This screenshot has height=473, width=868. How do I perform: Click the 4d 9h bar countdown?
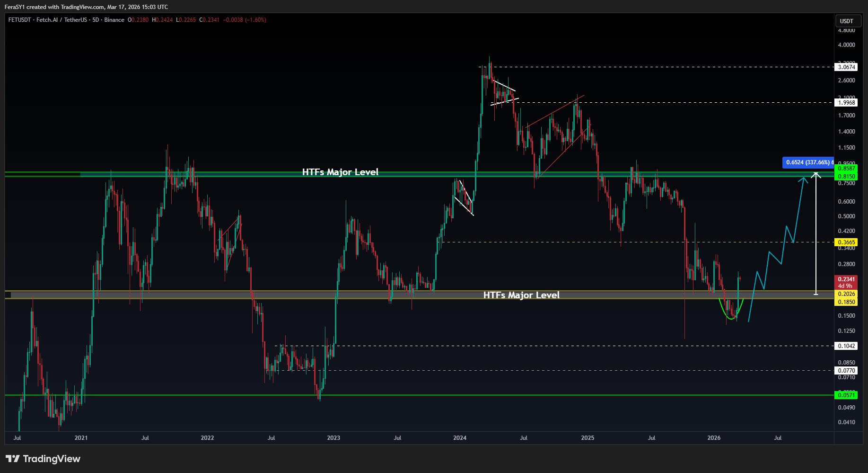click(x=845, y=286)
